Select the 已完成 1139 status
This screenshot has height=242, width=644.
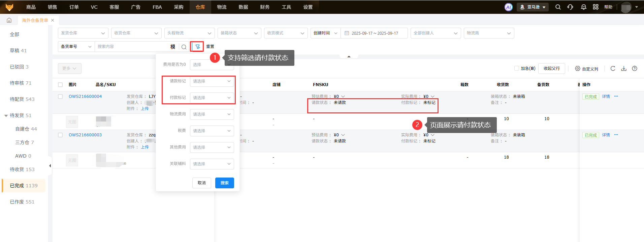pos(24,186)
